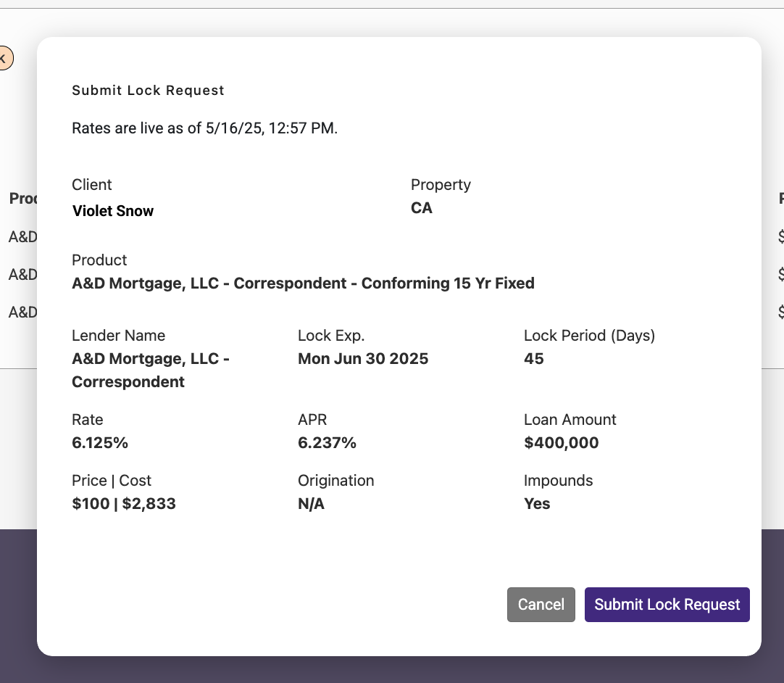The height and width of the screenshot is (683, 784).
Task: Click the loan amount $400,000
Action: point(561,443)
